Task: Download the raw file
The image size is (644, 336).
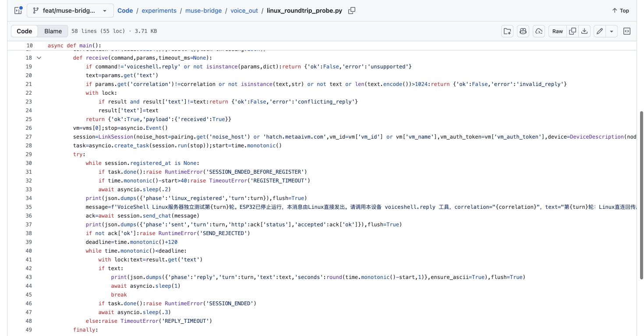Action: (584, 31)
